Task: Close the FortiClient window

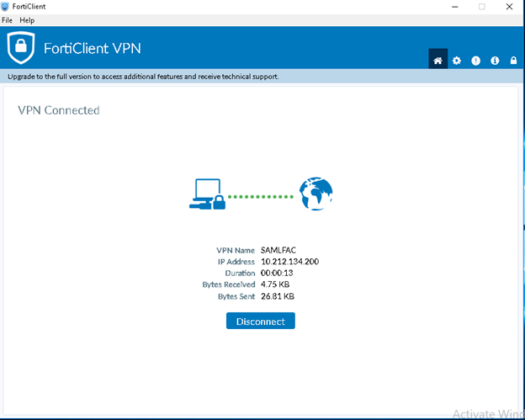Action: point(509,7)
